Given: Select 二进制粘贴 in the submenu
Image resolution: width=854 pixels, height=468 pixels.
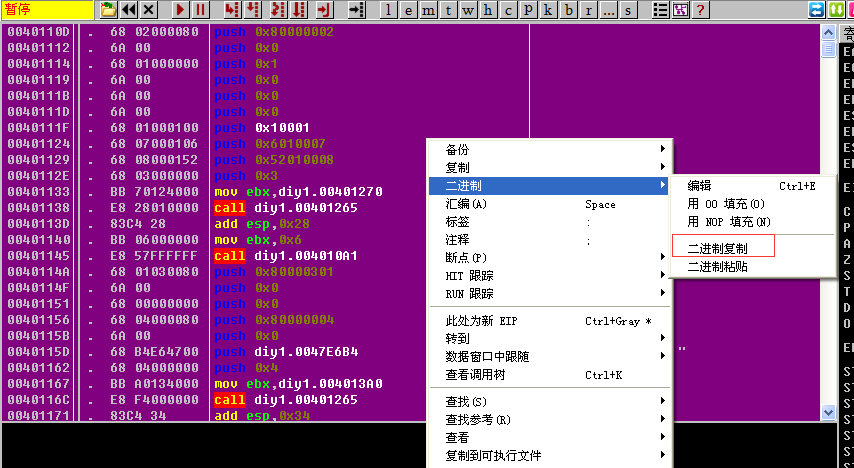Looking at the screenshot, I should 752,266.
